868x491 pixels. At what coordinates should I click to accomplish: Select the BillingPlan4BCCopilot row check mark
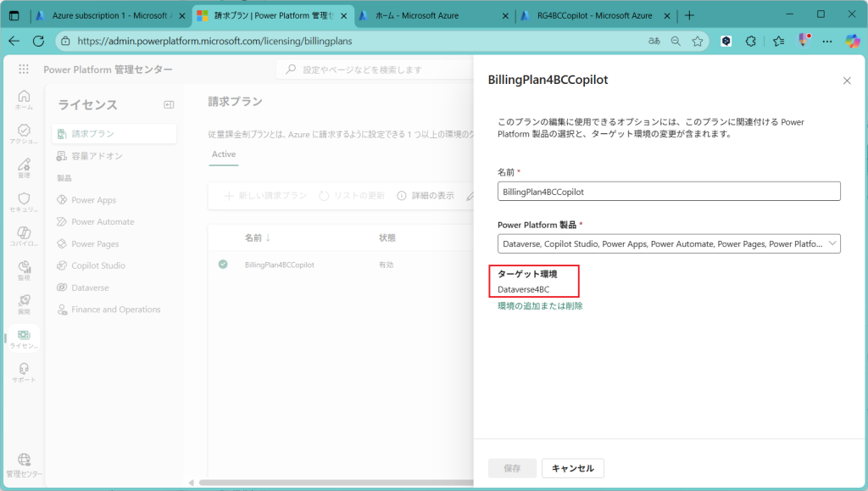pyautogui.click(x=223, y=265)
